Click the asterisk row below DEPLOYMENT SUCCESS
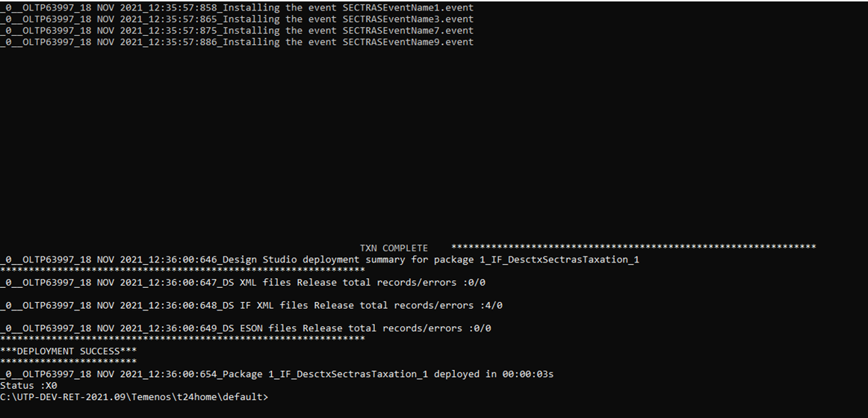 (x=68, y=362)
